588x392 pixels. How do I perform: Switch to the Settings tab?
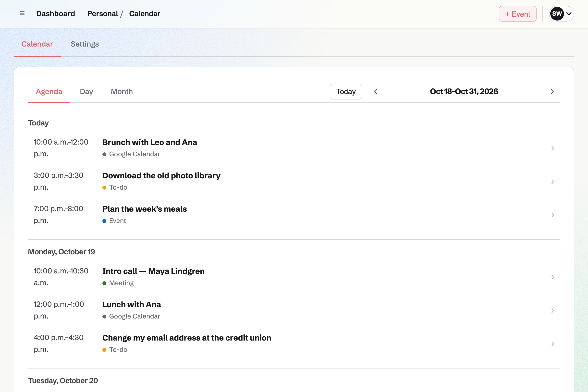[x=85, y=44]
